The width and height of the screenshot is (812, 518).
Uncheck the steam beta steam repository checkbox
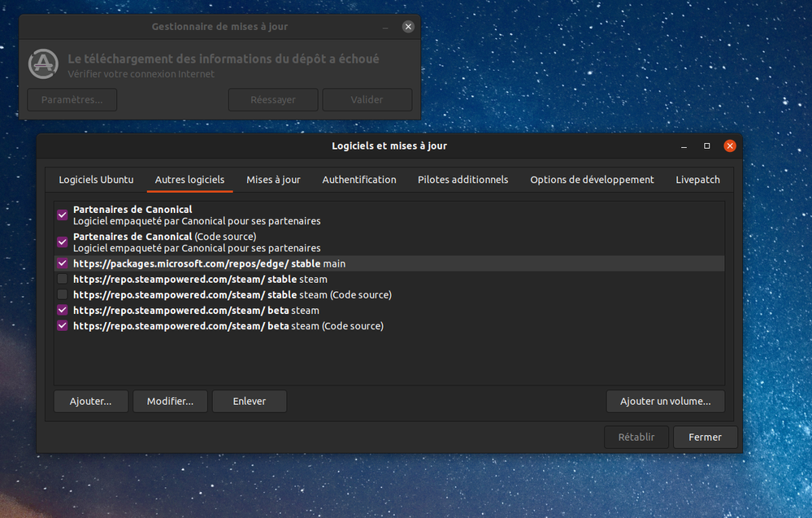point(62,310)
